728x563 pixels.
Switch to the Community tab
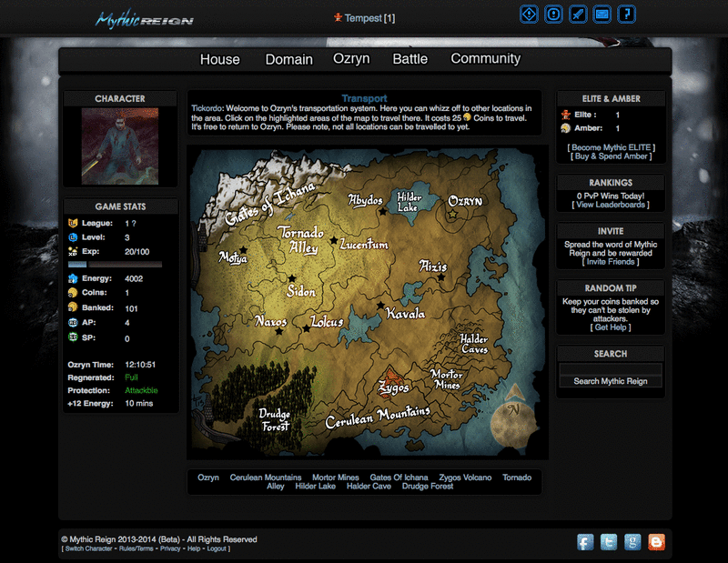click(485, 58)
